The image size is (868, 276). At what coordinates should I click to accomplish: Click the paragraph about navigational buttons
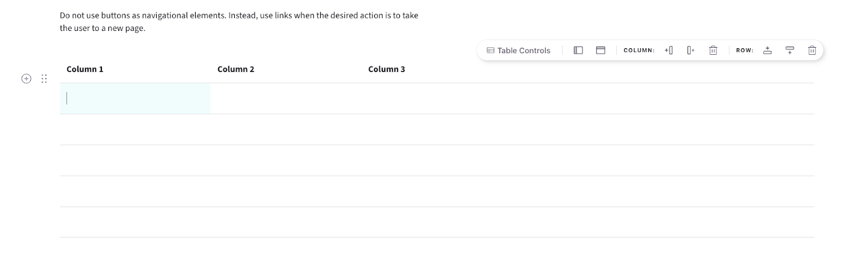coord(239,22)
